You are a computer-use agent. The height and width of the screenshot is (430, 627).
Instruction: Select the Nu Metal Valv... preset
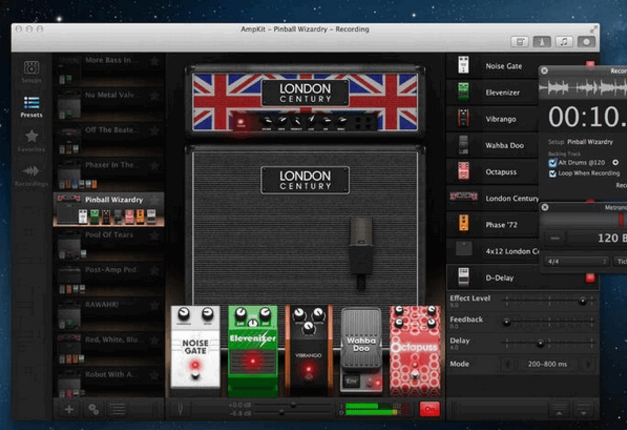click(x=109, y=104)
